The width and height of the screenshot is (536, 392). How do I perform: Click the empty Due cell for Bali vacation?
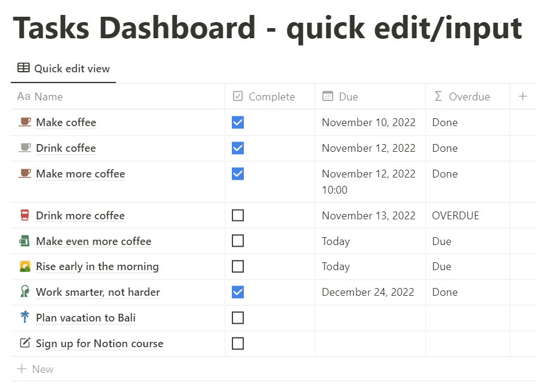pos(370,318)
